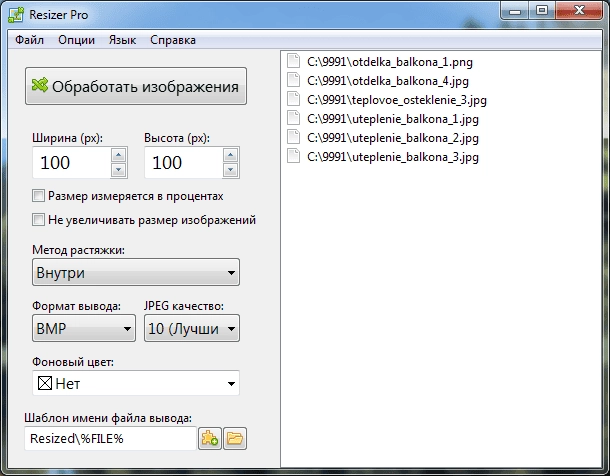Click the output filename template field
Image resolution: width=610 pixels, height=476 pixels.
[x=110, y=439]
